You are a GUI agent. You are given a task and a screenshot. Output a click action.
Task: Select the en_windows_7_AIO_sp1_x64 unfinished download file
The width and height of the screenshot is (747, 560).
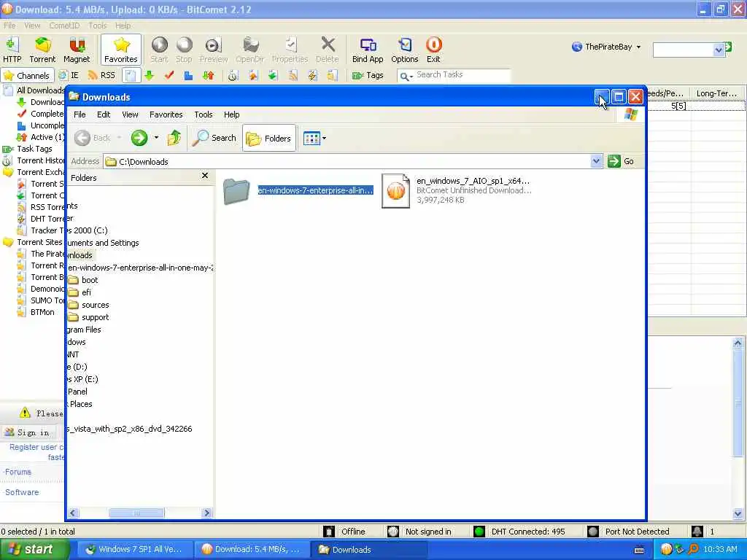pos(457,190)
